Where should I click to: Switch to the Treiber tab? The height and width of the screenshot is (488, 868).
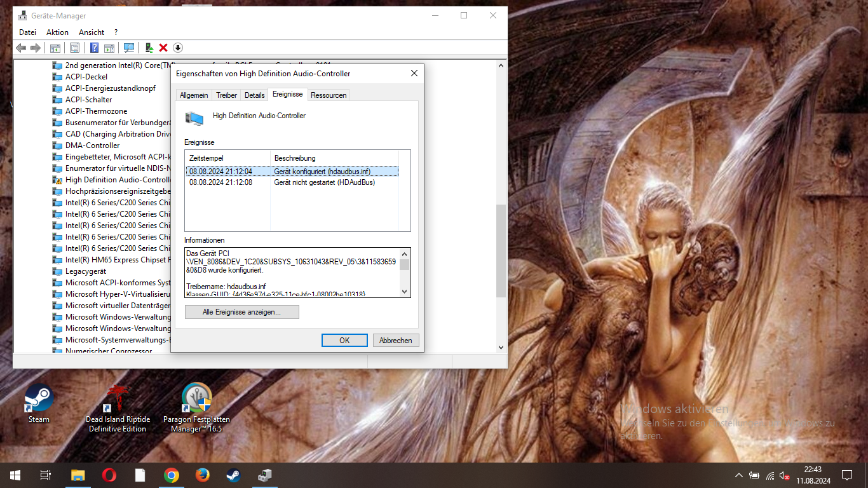click(226, 95)
